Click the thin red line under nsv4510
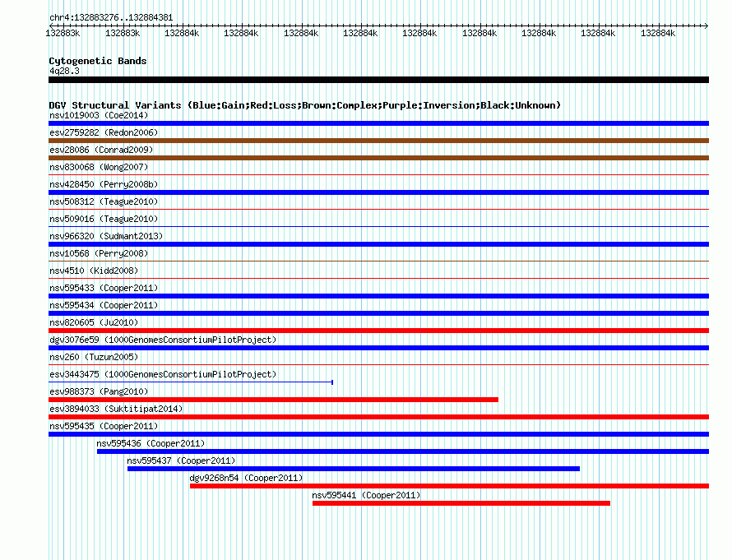This screenshot has width=732, height=560. [378, 279]
